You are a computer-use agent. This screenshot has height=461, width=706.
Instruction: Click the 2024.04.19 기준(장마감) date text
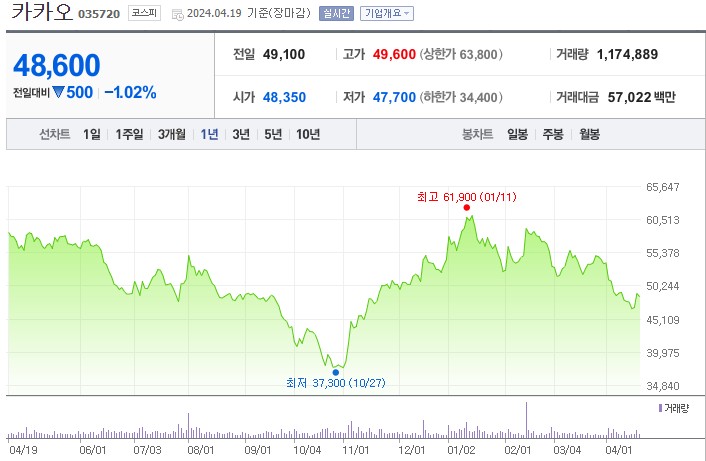249,13
